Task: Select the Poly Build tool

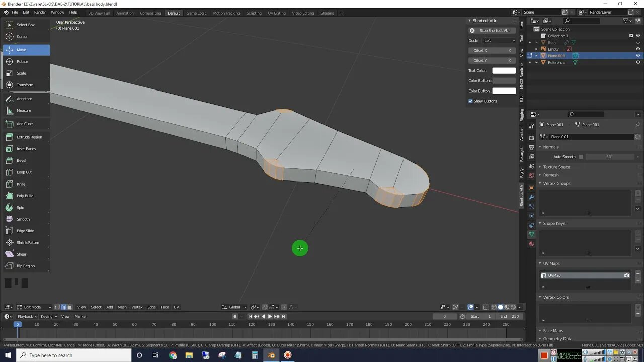Action: click(26, 196)
